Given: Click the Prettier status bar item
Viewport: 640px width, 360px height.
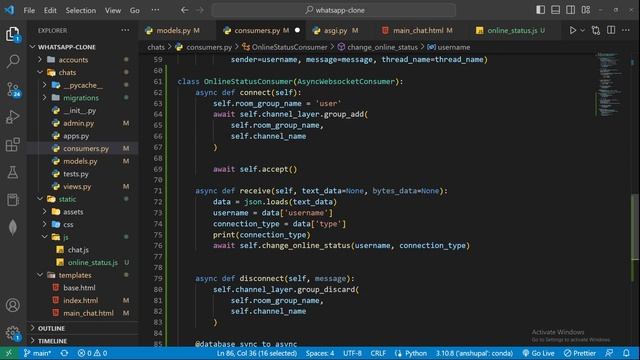Looking at the screenshot, I should click(x=580, y=353).
